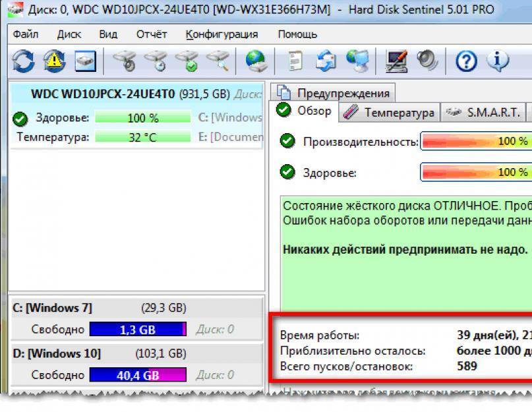Click the speaker sound toolbar icon

[x=427, y=61]
